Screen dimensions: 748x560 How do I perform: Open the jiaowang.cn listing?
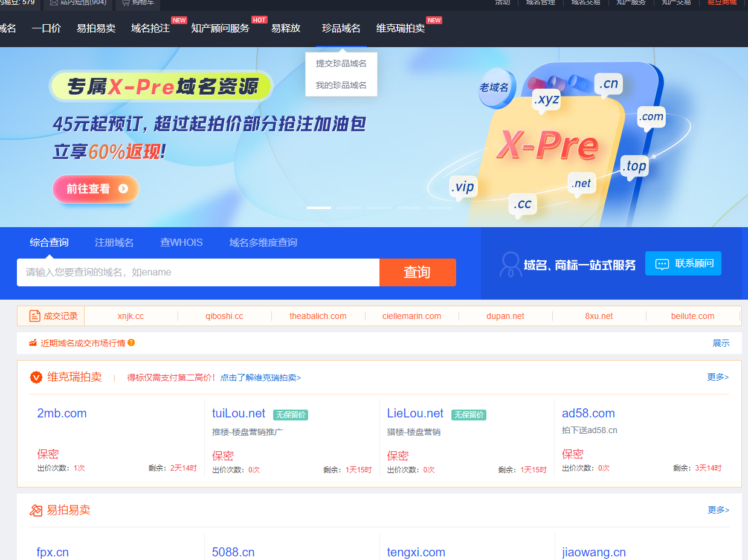(x=594, y=552)
